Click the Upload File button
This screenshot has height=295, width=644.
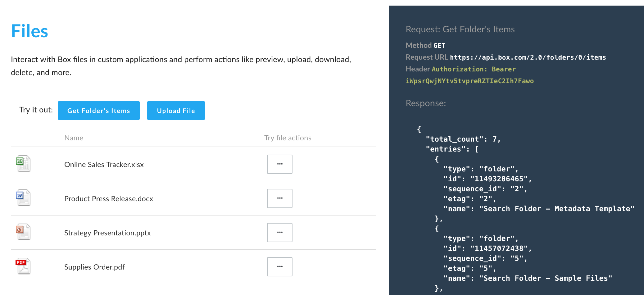(176, 111)
